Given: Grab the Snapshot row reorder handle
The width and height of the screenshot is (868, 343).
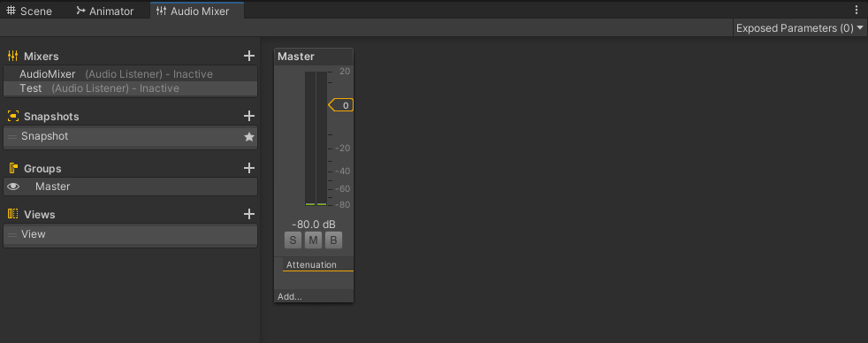Looking at the screenshot, I should [x=12, y=137].
